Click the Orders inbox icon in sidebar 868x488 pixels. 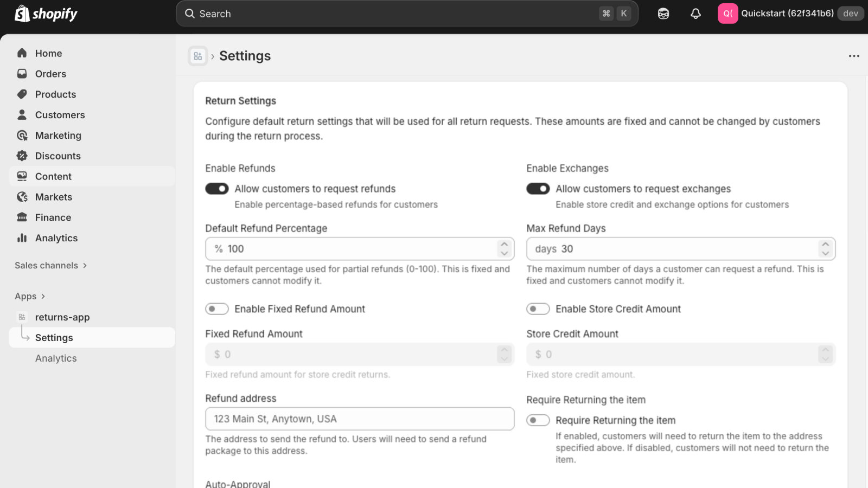coord(22,74)
